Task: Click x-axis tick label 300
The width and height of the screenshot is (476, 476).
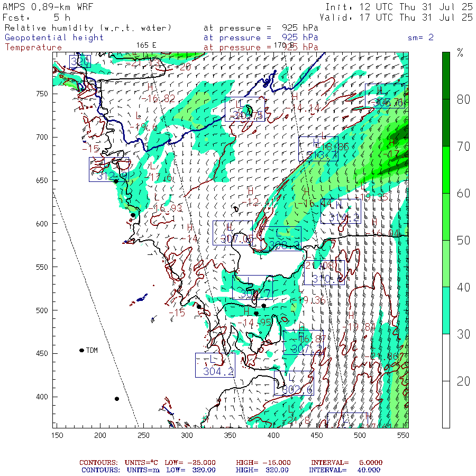Action: (x=187, y=436)
